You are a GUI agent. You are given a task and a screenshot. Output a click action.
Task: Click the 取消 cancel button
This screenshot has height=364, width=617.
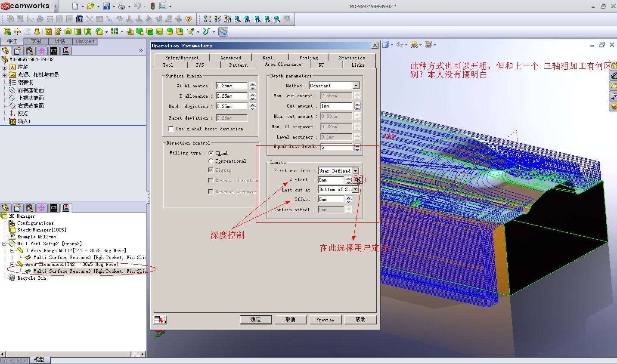tap(290, 320)
